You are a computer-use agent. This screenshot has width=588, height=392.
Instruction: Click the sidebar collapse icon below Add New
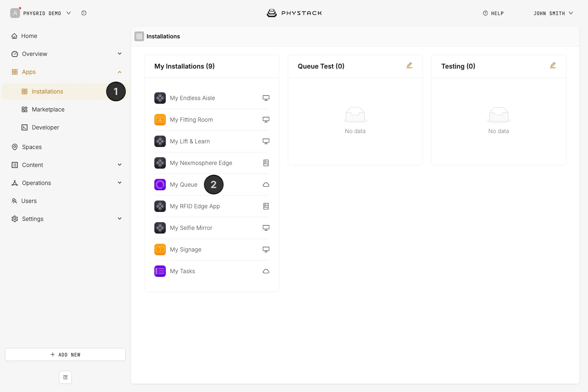point(65,377)
